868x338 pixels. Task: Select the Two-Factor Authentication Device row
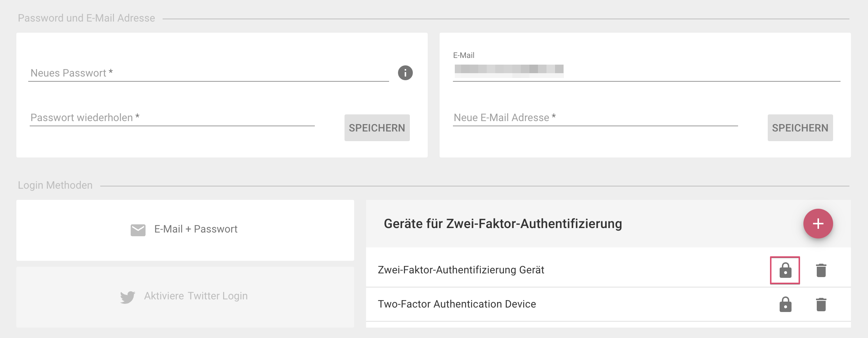(608, 304)
